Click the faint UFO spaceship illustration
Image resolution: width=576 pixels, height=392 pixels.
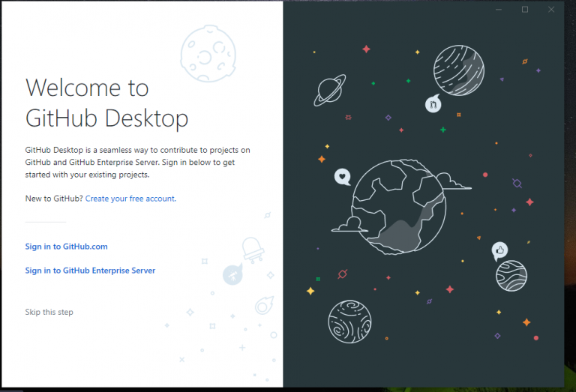251,250
